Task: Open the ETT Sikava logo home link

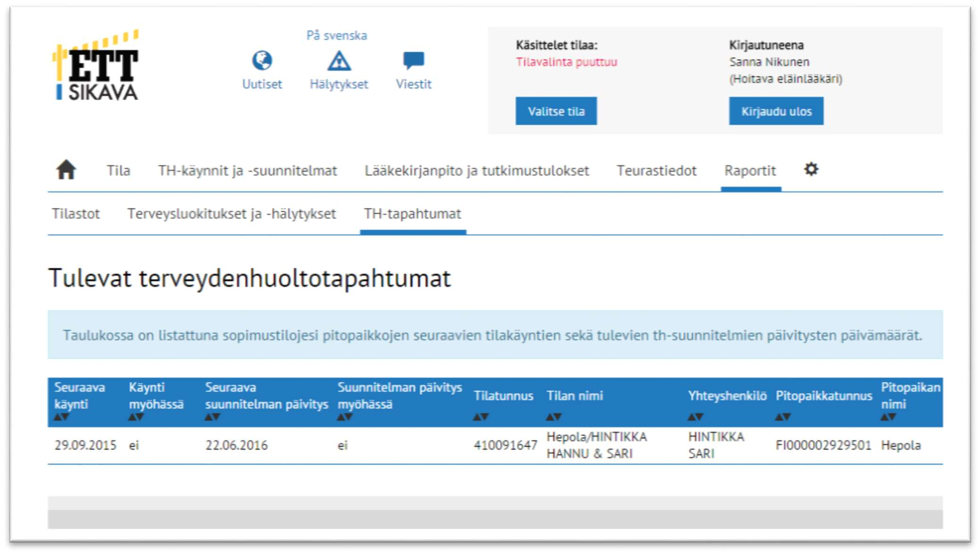Action: point(96,65)
